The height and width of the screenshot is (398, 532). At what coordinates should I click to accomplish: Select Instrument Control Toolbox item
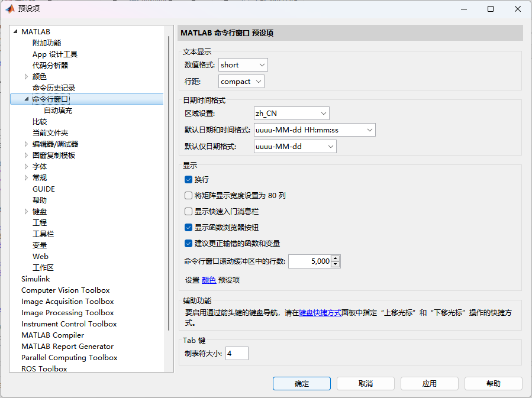coord(69,323)
